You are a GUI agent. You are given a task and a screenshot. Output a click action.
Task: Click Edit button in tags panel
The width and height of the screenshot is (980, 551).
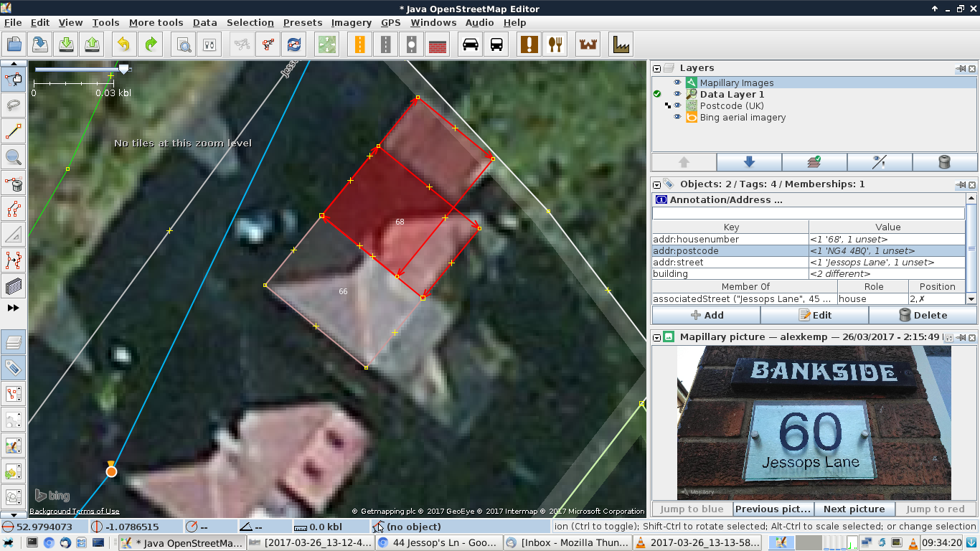pos(814,315)
